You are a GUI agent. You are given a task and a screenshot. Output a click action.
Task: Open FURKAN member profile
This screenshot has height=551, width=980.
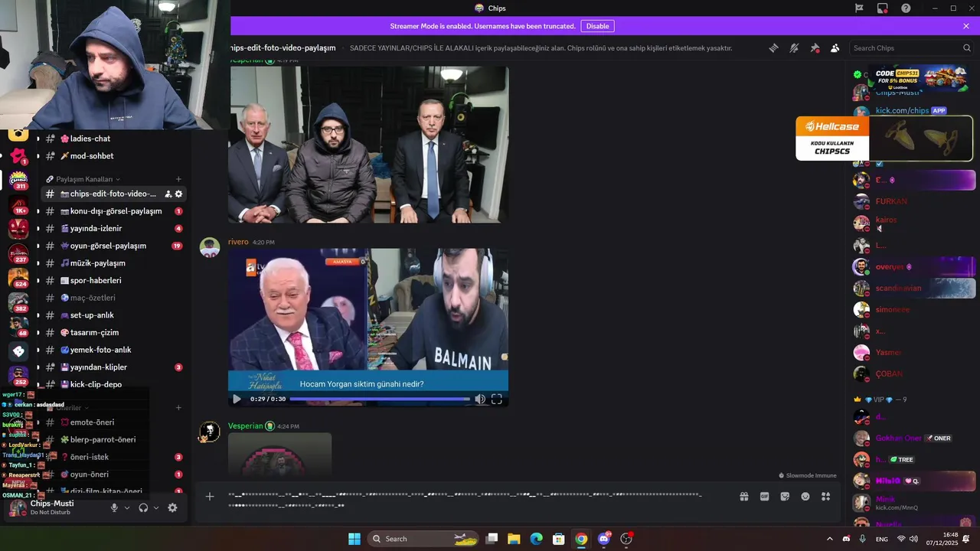[891, 201]
